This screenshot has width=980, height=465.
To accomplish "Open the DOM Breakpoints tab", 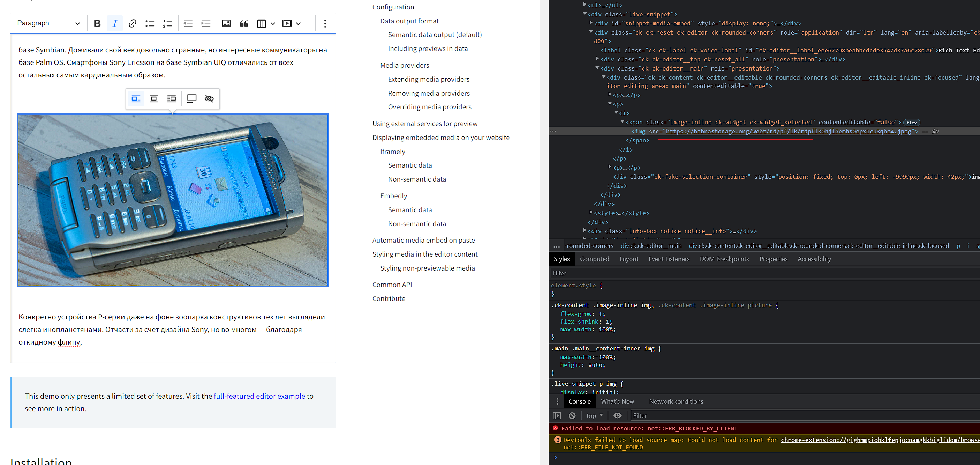I will click(x=724, y=259).
